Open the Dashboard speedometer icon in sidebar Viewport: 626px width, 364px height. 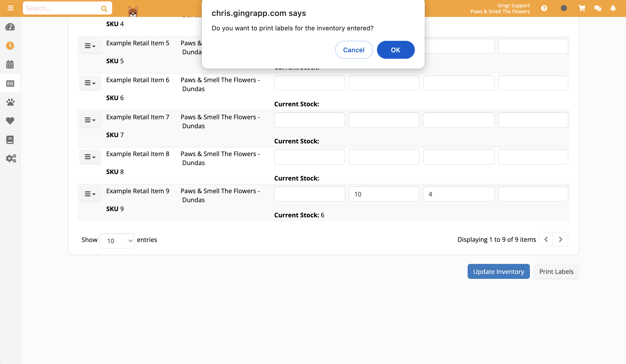coord(10,27)
